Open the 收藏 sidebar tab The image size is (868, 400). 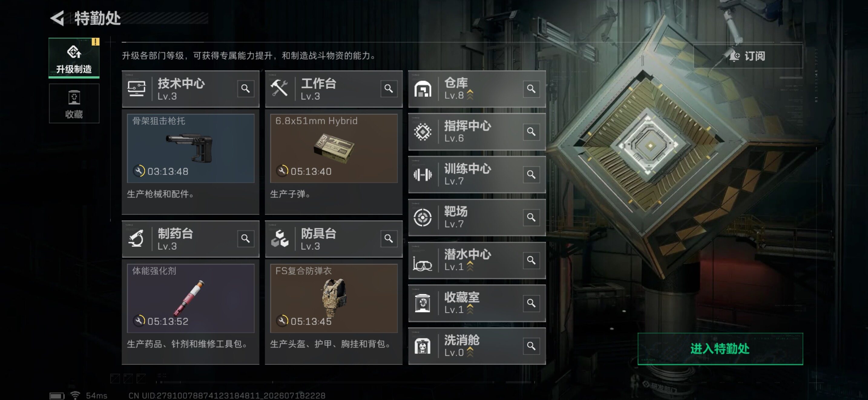[x=74, y=104]
